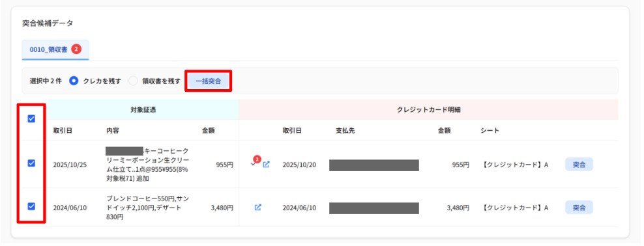Click the 一括突合 button
Screen dimensions: 644x246
tap(208, 81)
